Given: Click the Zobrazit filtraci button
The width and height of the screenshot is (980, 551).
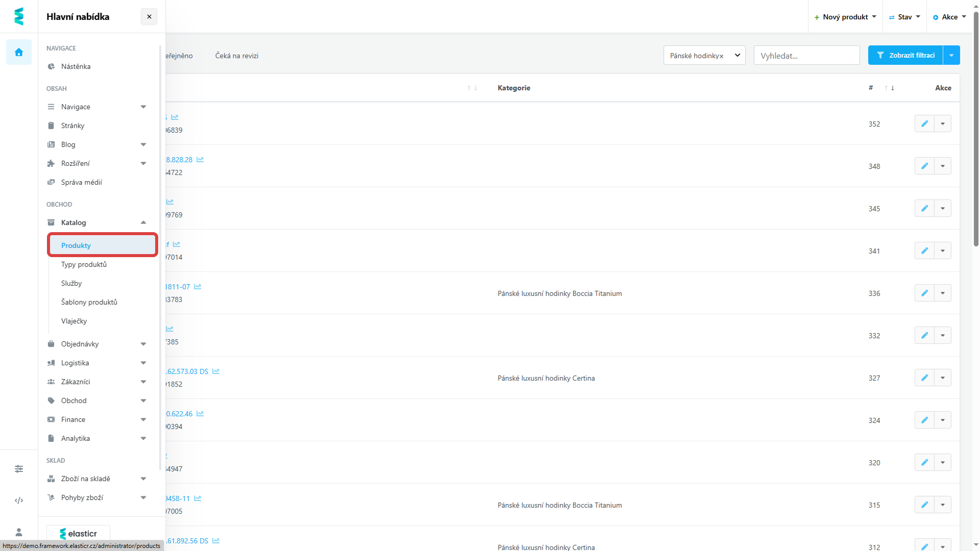Looking at the screenshot, I should [x=905, y=55].
